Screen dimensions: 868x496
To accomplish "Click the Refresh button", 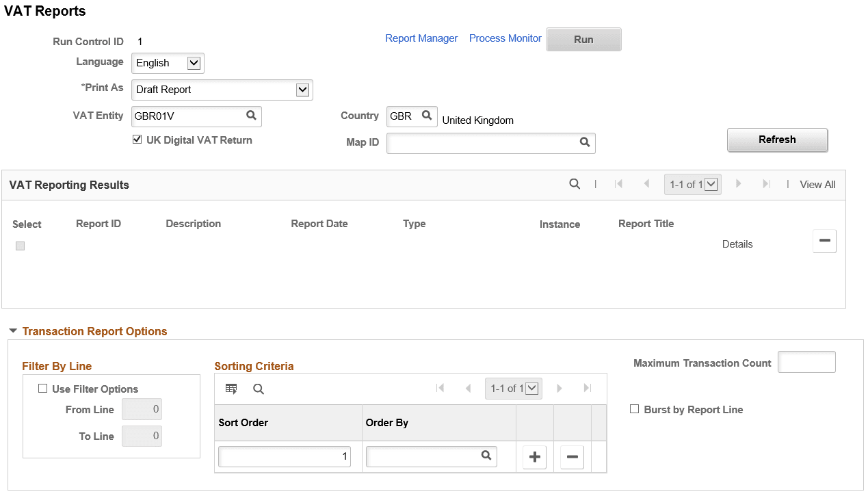I will [777, 140].
